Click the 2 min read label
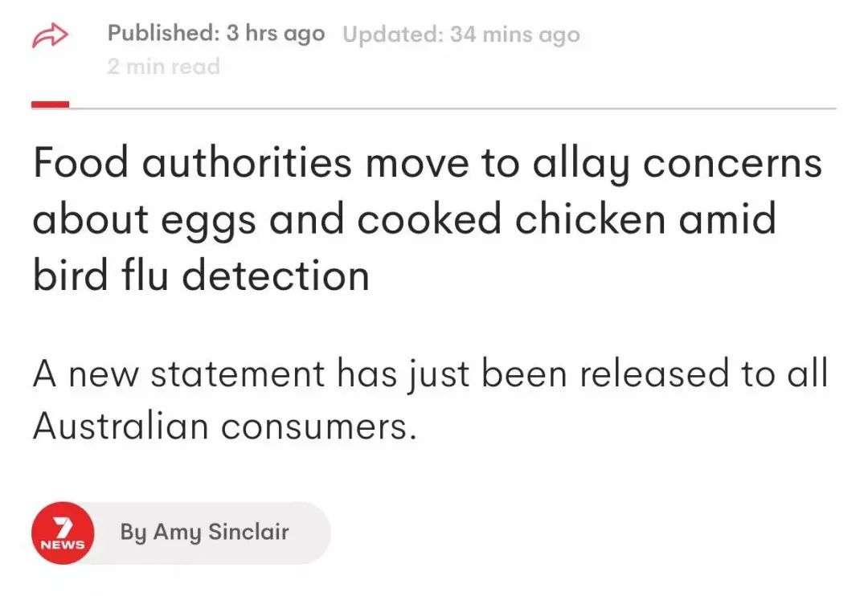This screenshot has width=868, height=596. [163, 67]
